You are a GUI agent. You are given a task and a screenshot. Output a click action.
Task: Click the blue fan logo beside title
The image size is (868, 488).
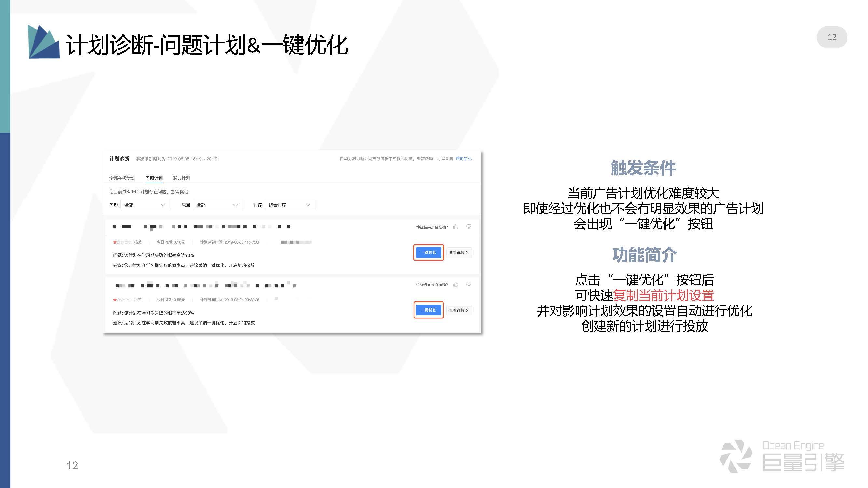pyautogui.click(x=44, y=43)
